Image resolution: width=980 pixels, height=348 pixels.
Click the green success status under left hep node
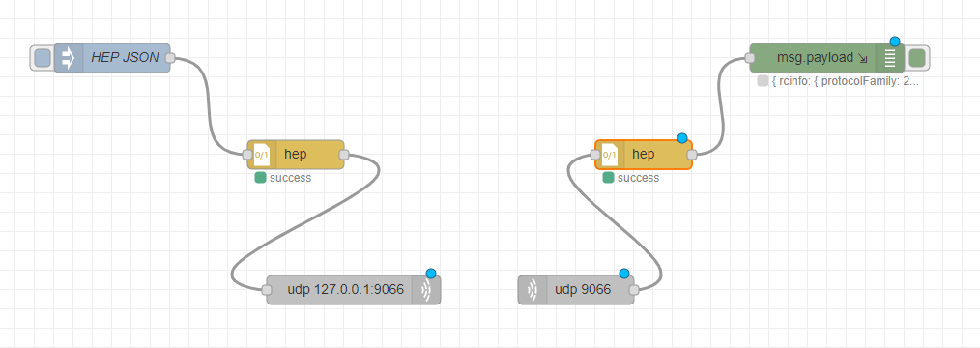(260, 178)
